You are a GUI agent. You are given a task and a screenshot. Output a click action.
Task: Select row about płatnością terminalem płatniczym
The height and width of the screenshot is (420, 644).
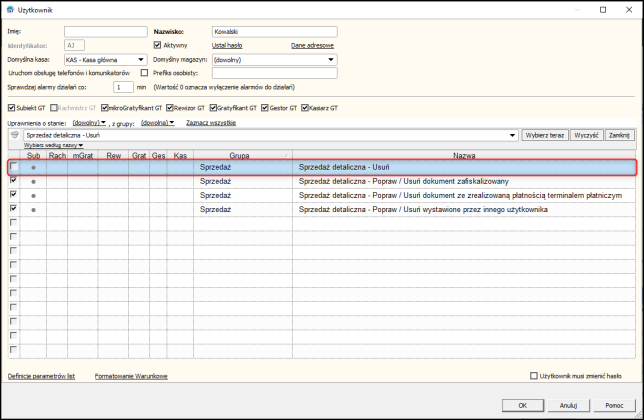point(460,195)
